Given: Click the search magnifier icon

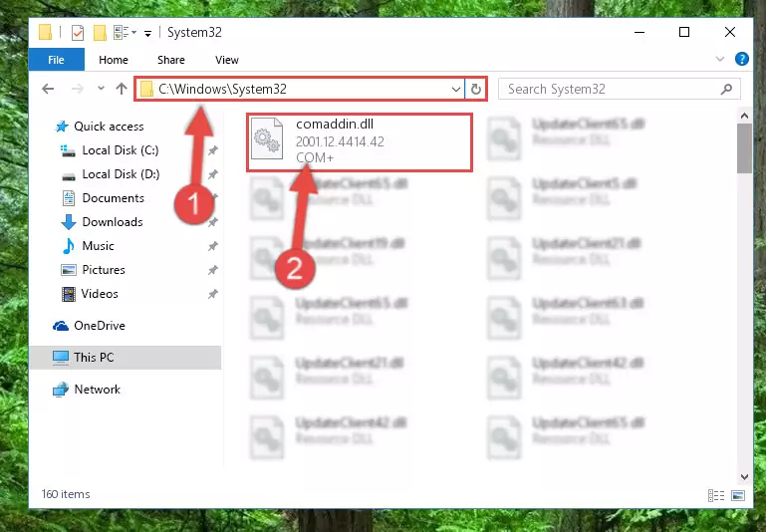Looking at the screenshot, I should click(x=726, y=89).
